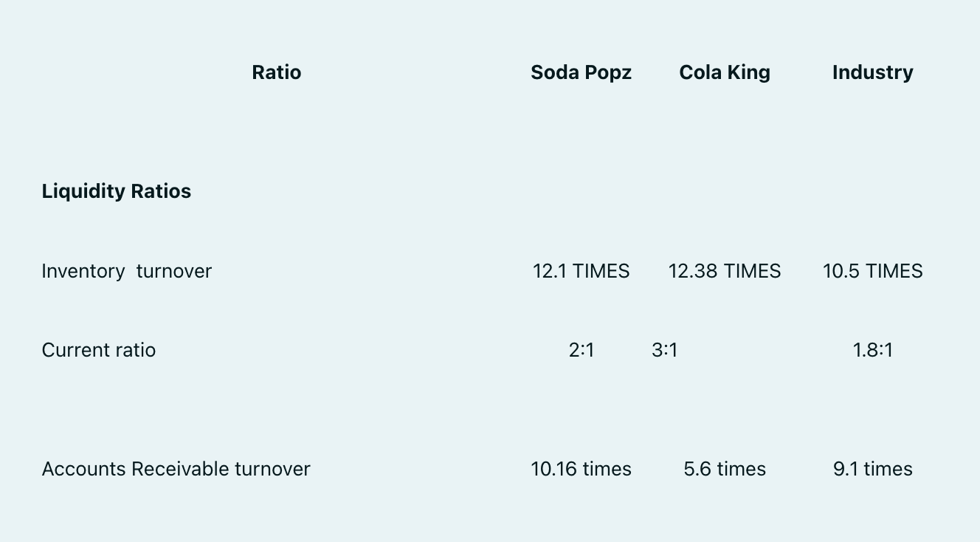
Task: Select the Soda Popz column header
Action: [x=581, y=72]
